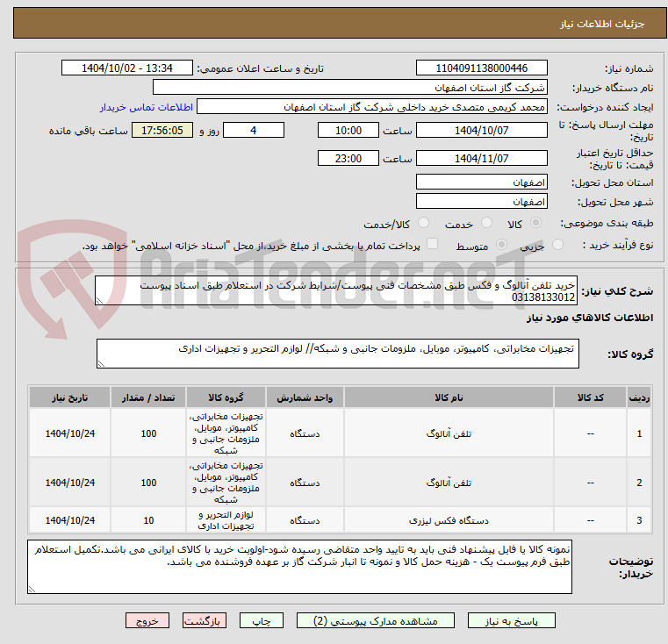Click the delivery city field 'اصفهان'
Image resolution: width=668 pixels, height=644 pixels.
[481, 201]
